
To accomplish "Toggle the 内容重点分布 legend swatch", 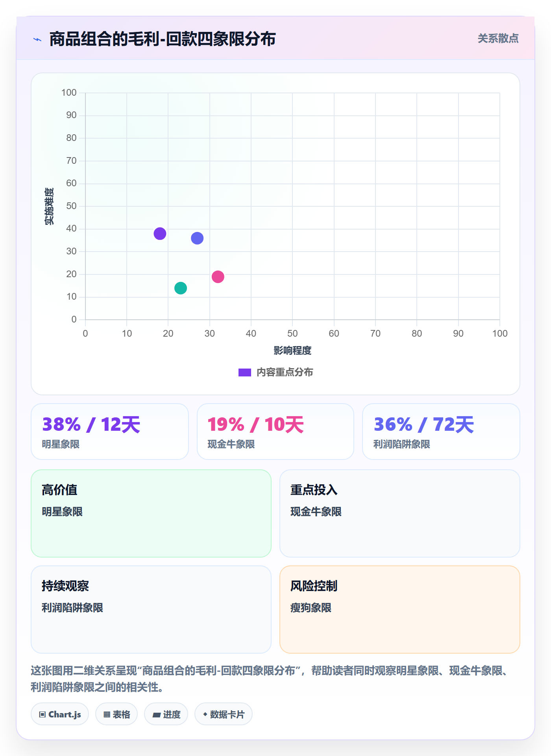I will (245, 372).
